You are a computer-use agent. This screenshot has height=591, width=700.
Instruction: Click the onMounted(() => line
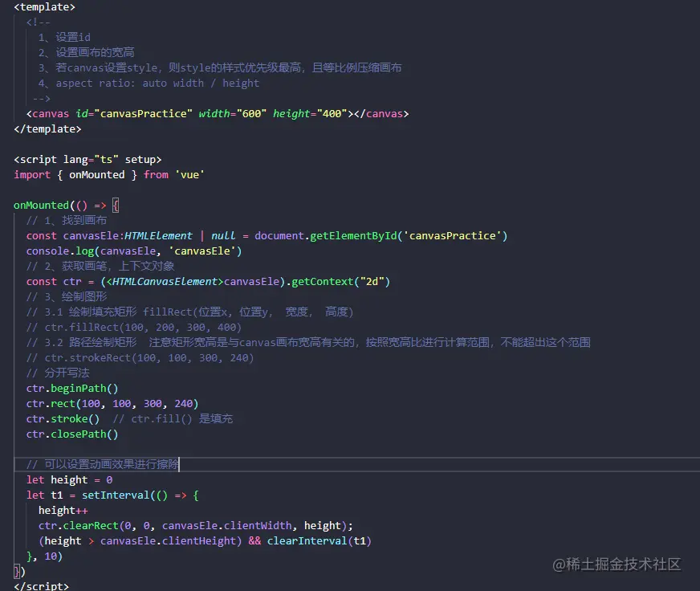(x=66, y=205)
